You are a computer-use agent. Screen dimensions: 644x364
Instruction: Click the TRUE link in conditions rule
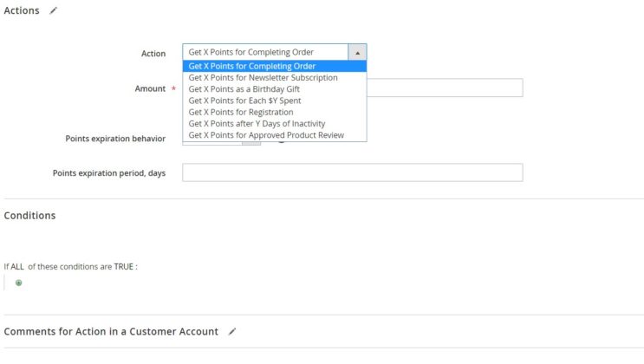[124, 266]
